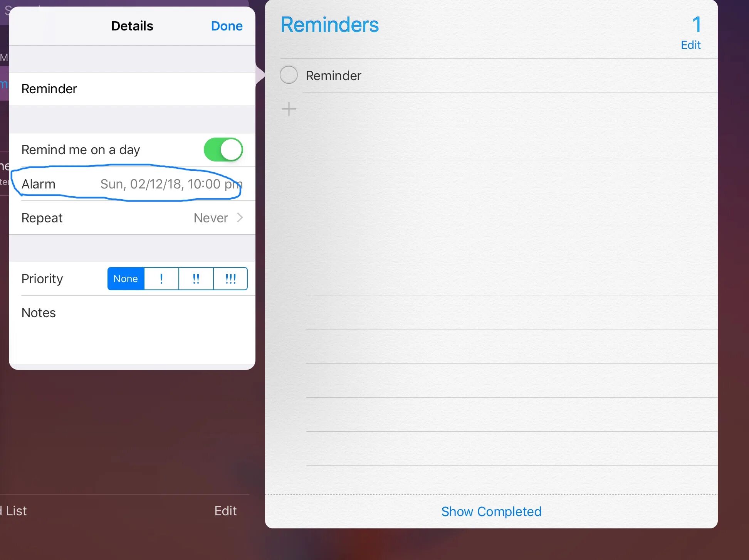Tap Show Completed reminders link

(x=492, y=511)
